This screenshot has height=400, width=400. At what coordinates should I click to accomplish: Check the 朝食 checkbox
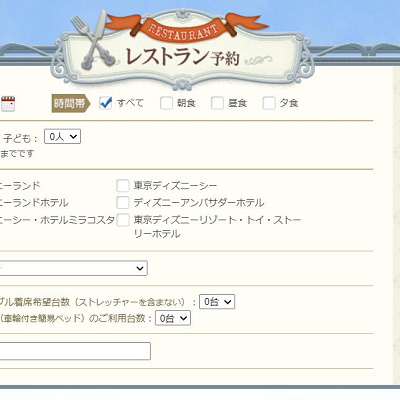[166, 103]
